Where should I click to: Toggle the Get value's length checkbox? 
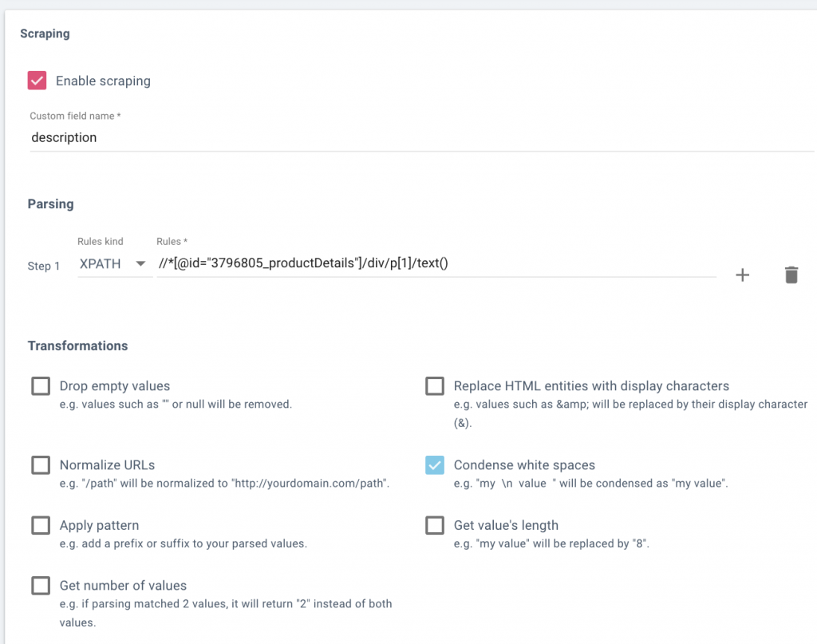tap(435, 526)
